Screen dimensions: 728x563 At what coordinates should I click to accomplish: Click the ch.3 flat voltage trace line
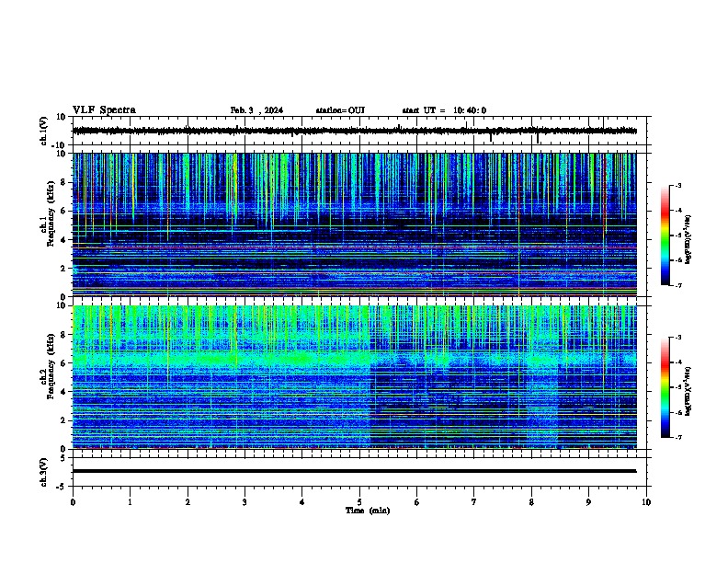click(x=354, y=471)
